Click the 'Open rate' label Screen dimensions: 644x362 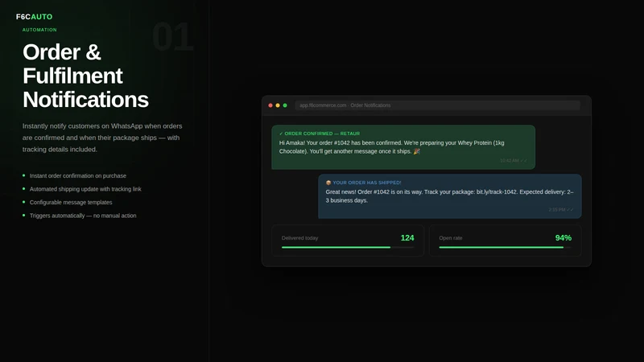click(x=451, y=238)
